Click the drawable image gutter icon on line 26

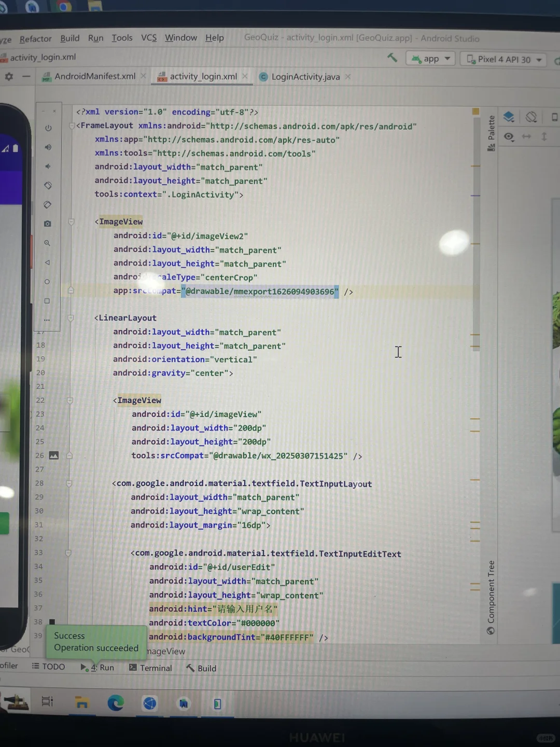pos(54,455)
